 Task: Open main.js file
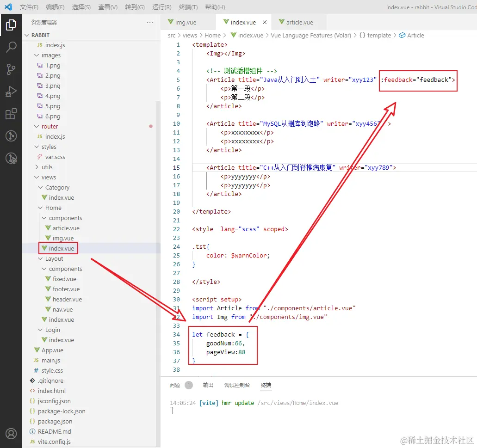[50, 361]
